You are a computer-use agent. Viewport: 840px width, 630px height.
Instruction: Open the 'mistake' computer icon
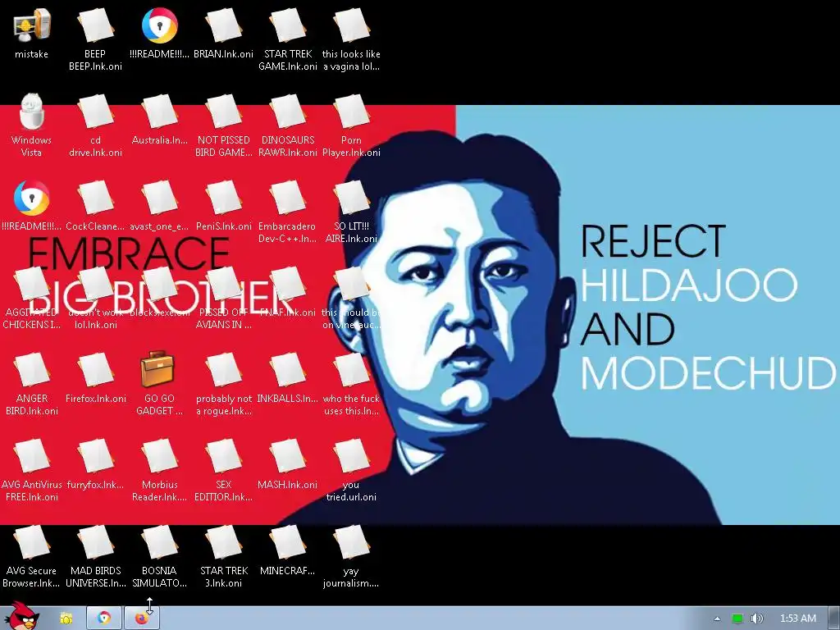pos(32,25)
